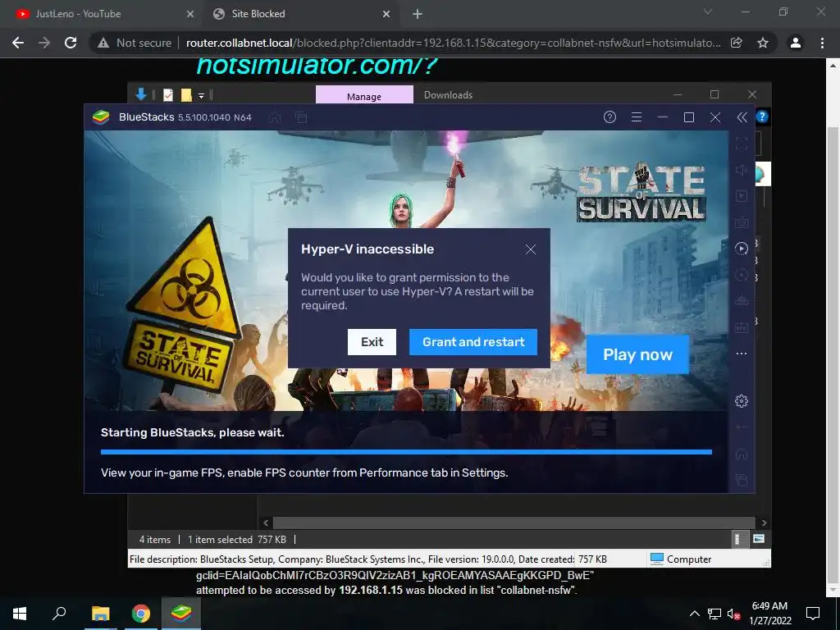Viewport: 840px width, 630px height.
Task: Click the Play now button
Action: (637, 354)
